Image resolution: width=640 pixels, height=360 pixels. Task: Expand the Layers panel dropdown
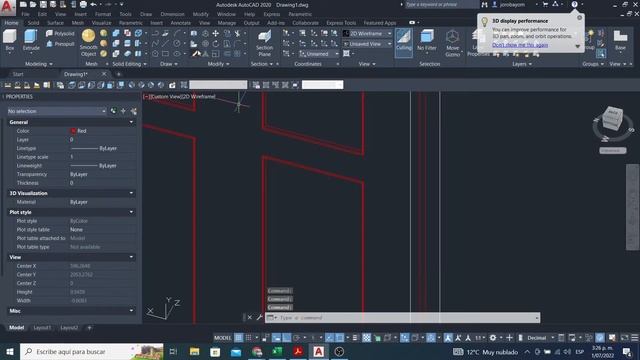pos(522,64)
